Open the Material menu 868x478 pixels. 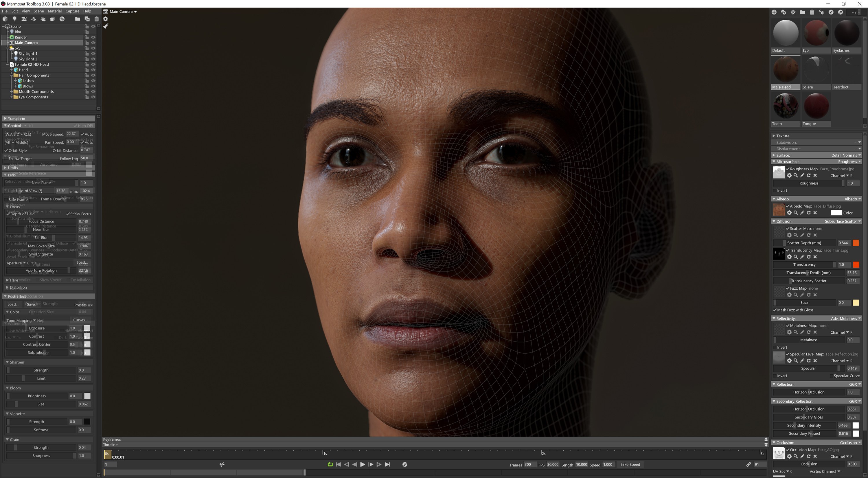[55, 11]
